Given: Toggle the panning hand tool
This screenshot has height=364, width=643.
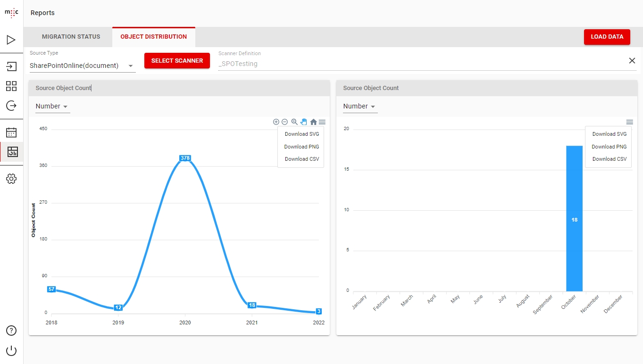Looking at the screenshot, I should pyautogui.click(x=304, y=122).
